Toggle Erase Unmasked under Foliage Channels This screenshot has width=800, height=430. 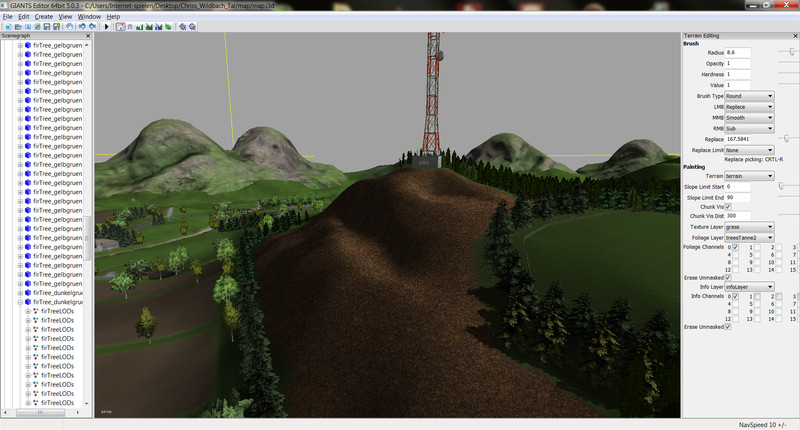pos(728,277)
